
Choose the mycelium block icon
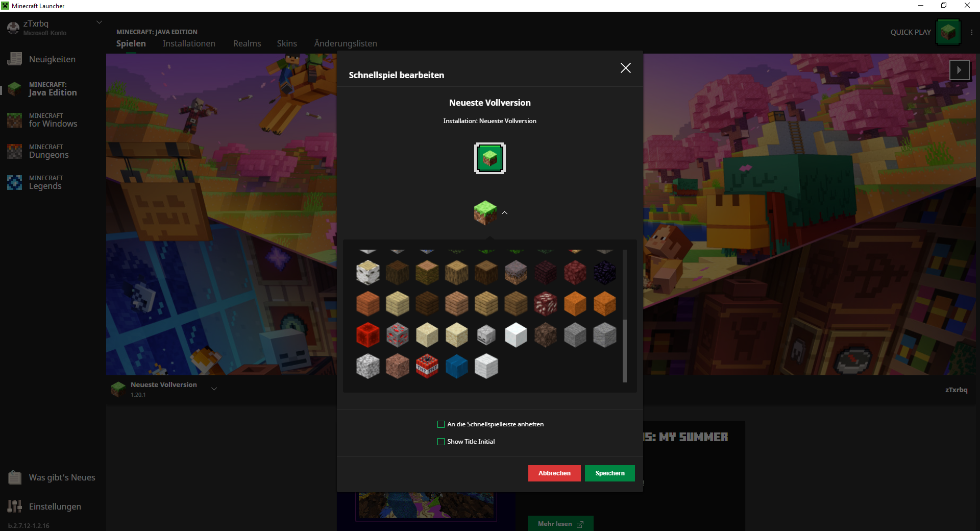tap(516, 272)
